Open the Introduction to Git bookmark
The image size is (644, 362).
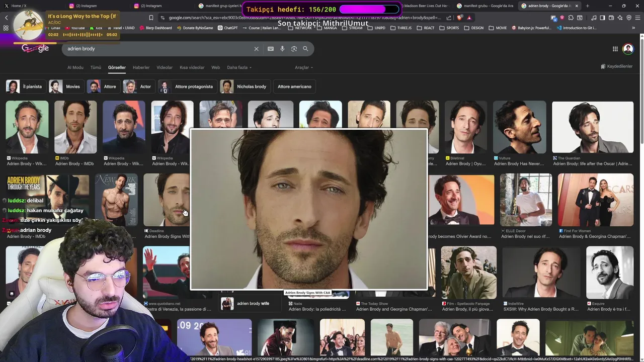point(577,28)
